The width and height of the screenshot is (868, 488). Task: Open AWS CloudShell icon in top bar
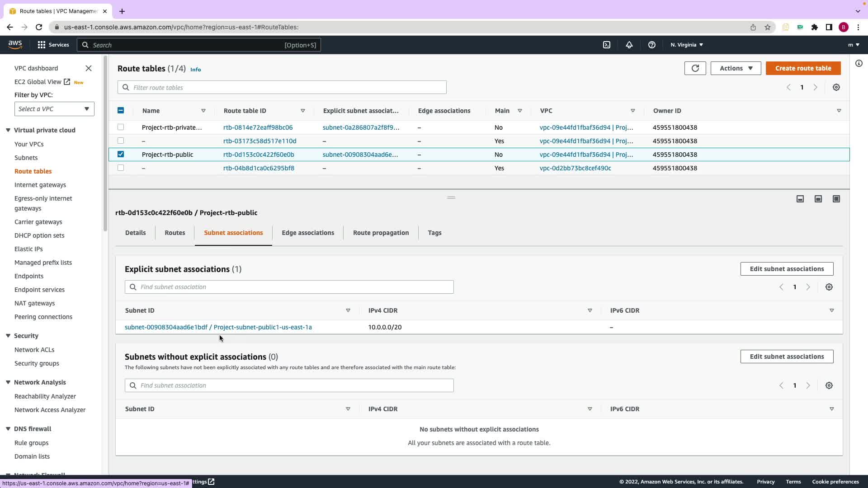[x=607, y=45]
